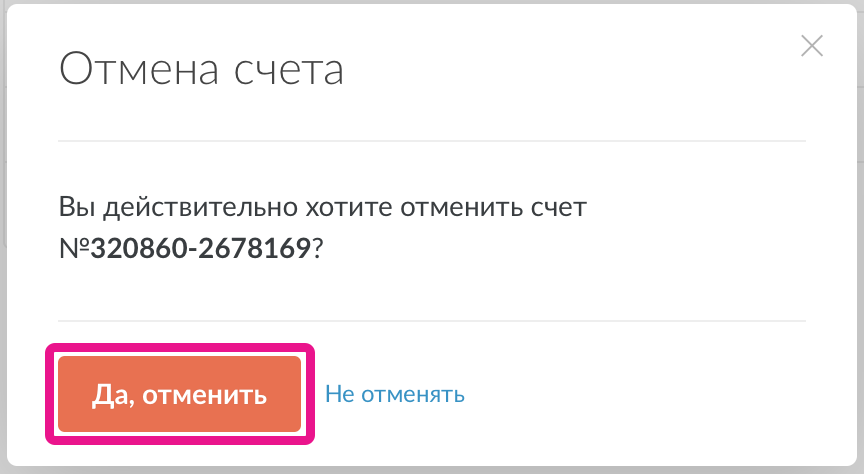Screen dimensions: 864x474
Task: Click the Отмена счета dialog title
Action: (201, 70)
